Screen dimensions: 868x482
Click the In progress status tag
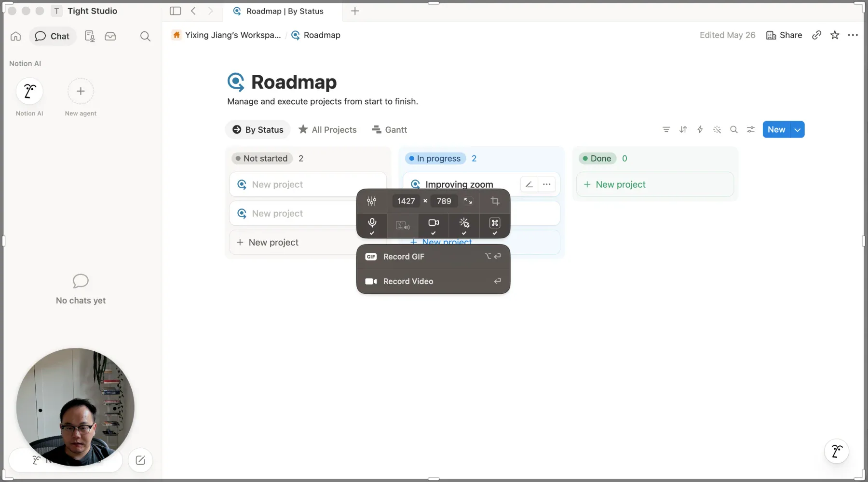(435, 158)
